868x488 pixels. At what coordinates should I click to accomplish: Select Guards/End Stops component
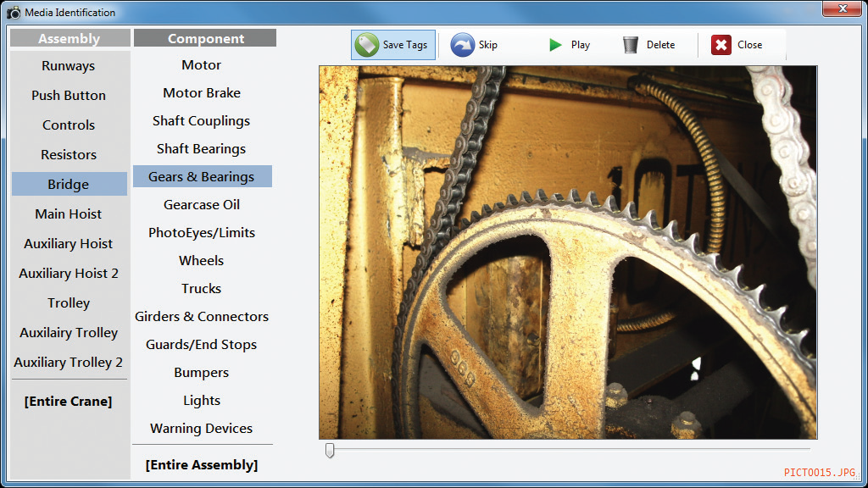pyautogui.click(x=202, y=344)
